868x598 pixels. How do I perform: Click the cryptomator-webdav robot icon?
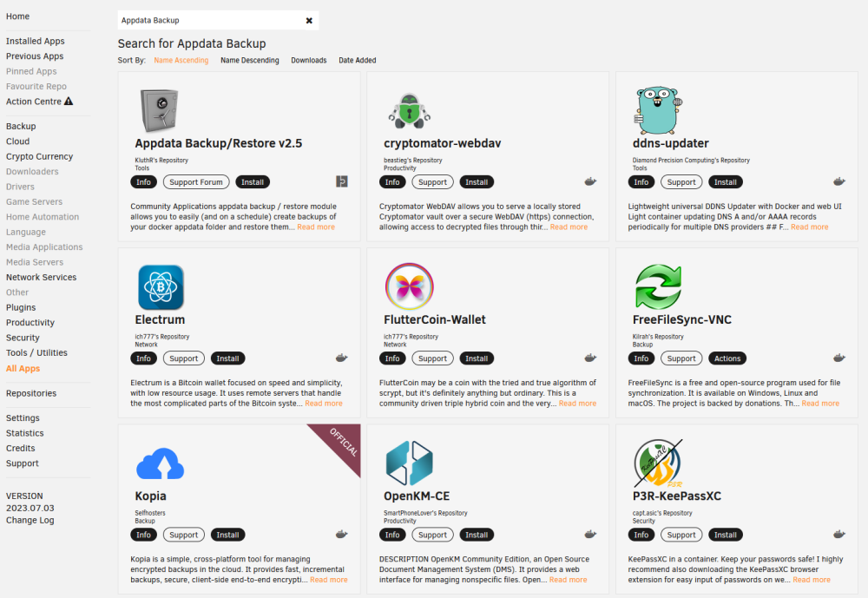pyautogui.click(x=409, y=111)
